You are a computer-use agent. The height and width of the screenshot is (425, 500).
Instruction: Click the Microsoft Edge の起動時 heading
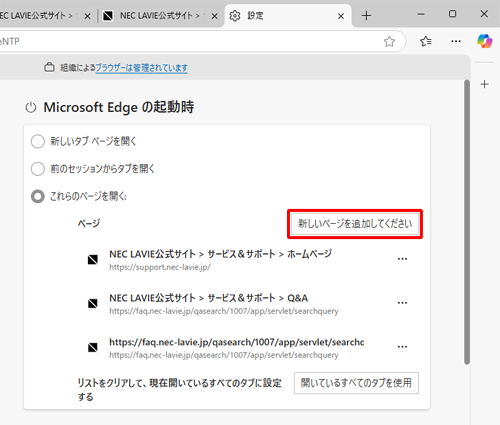pos(119,107)
